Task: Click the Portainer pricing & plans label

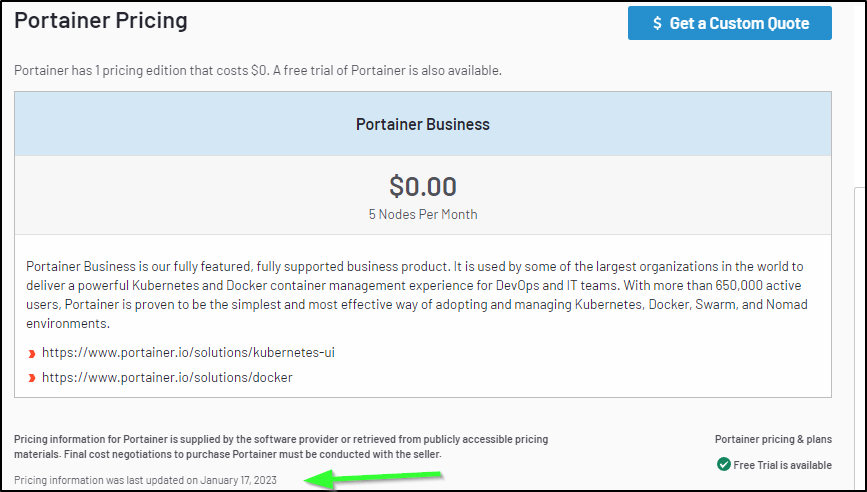Action: point(773,439)
